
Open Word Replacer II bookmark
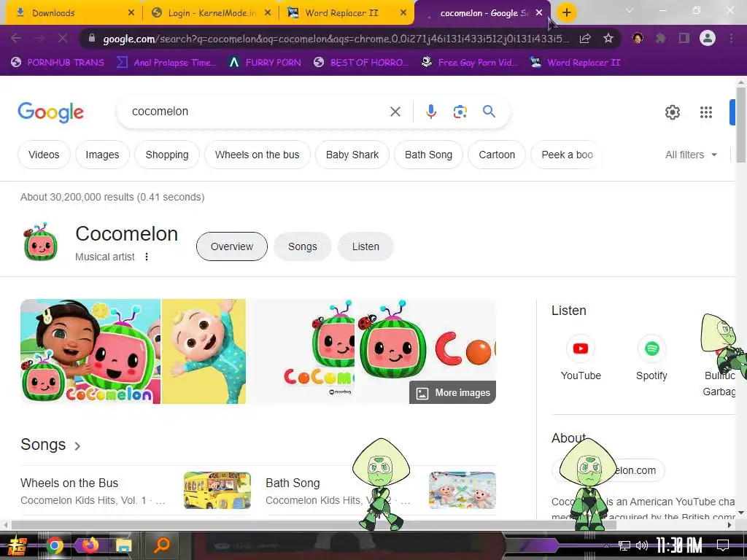576,63
